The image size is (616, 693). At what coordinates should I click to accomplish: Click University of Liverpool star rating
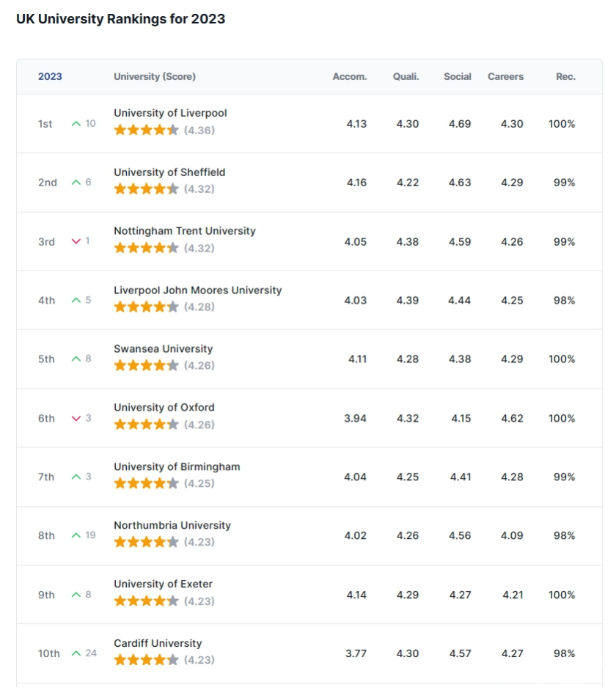tap(146, 130)
